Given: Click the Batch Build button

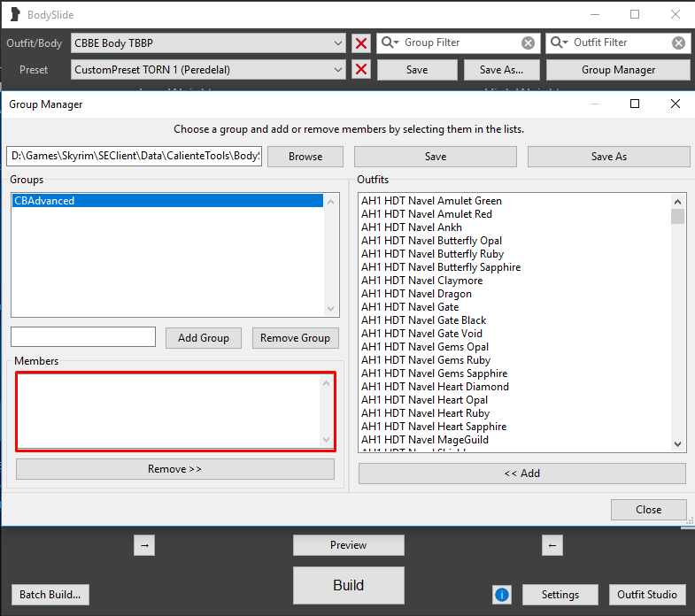Looking at the screenshot, I should pos(50,595).
